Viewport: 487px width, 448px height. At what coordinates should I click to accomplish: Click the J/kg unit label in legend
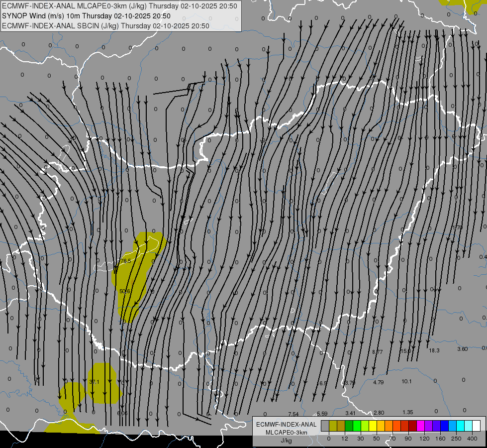point(286,441)
